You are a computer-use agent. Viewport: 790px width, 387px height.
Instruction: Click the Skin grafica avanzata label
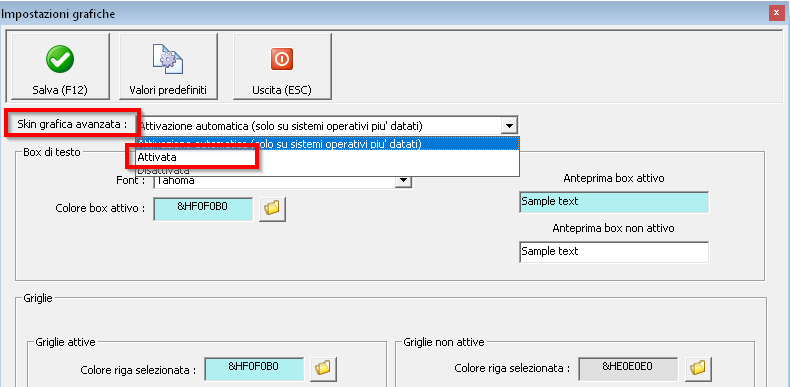(x=72, y=124)
